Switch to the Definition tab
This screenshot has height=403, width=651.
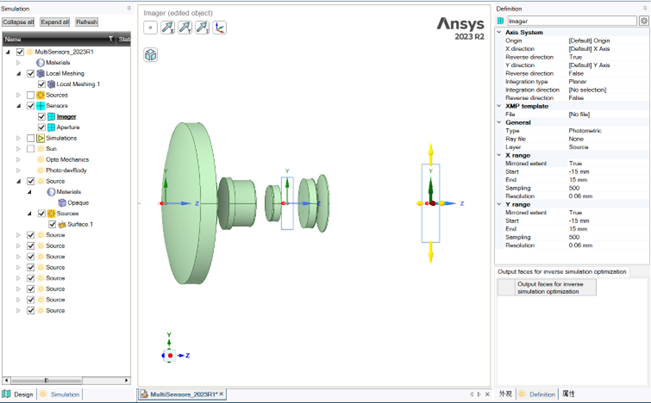[x=537, y=394]
